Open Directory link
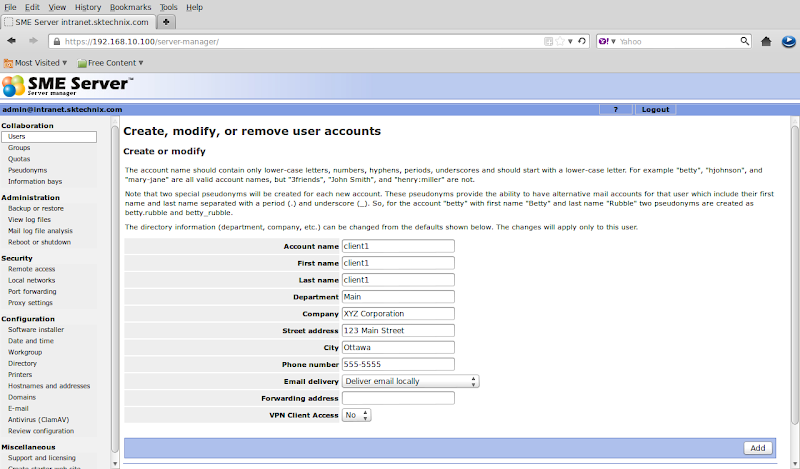This screenshot has width=800, height=469. 22,363
